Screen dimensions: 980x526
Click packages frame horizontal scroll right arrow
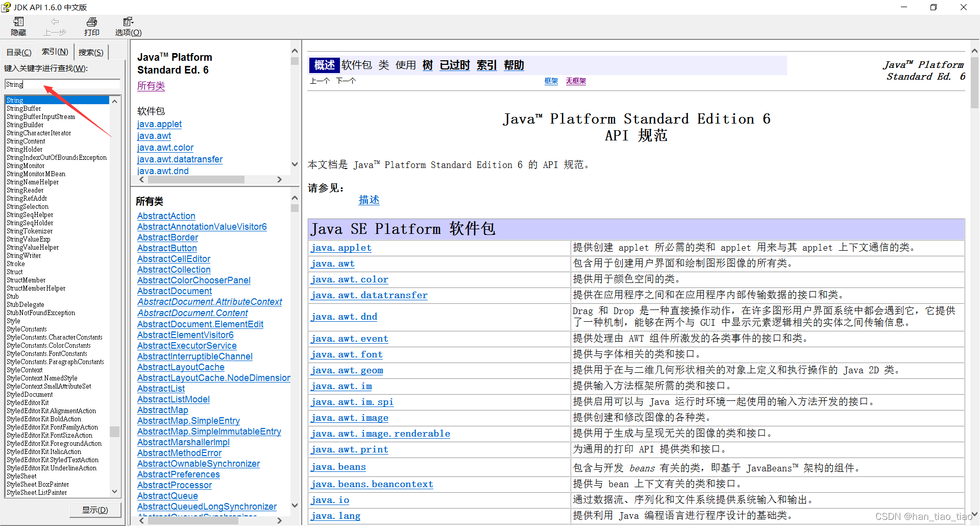point(279,179)
